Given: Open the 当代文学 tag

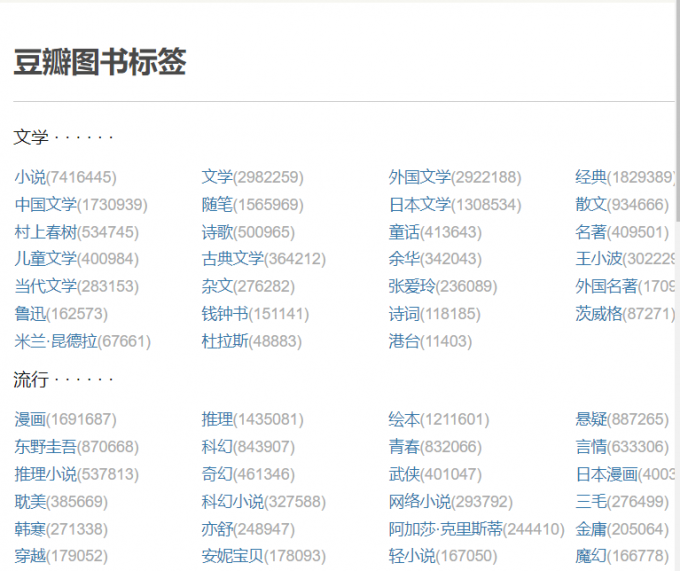Looking at the screenshot, I should (46, 286).
